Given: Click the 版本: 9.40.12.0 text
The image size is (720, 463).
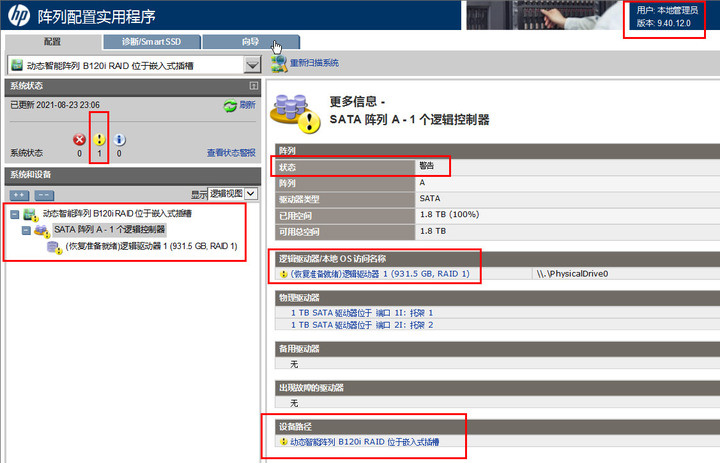Looking at the screenshot, I should tap(664, 23).
